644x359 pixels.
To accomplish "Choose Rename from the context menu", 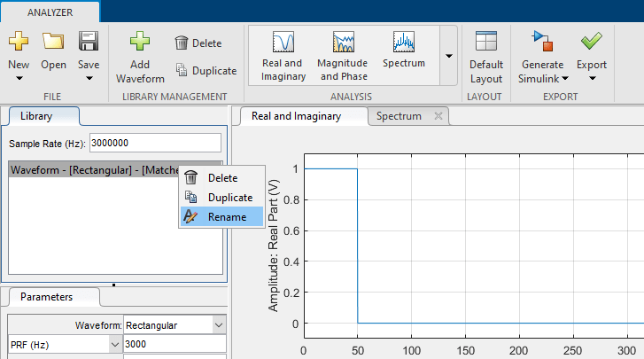I will click(221, 216).
